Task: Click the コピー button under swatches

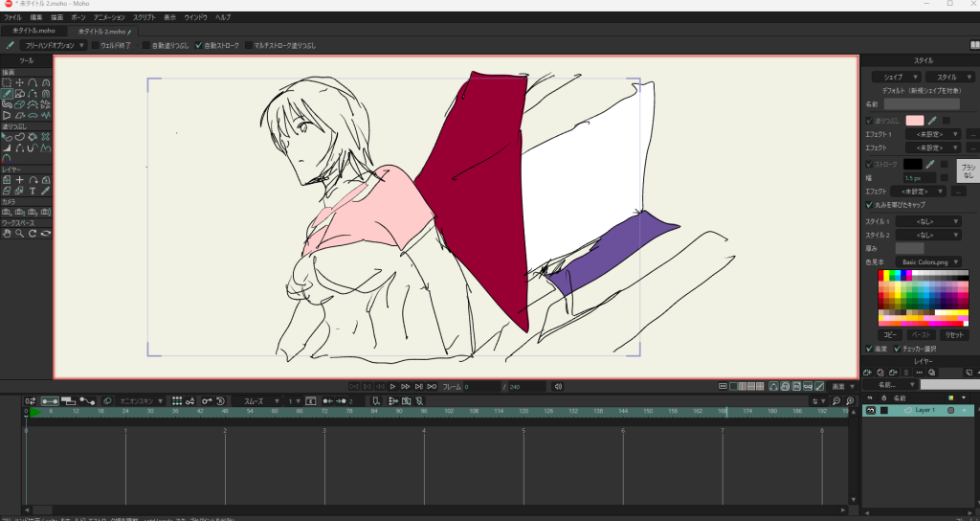Action: (889, 335)
